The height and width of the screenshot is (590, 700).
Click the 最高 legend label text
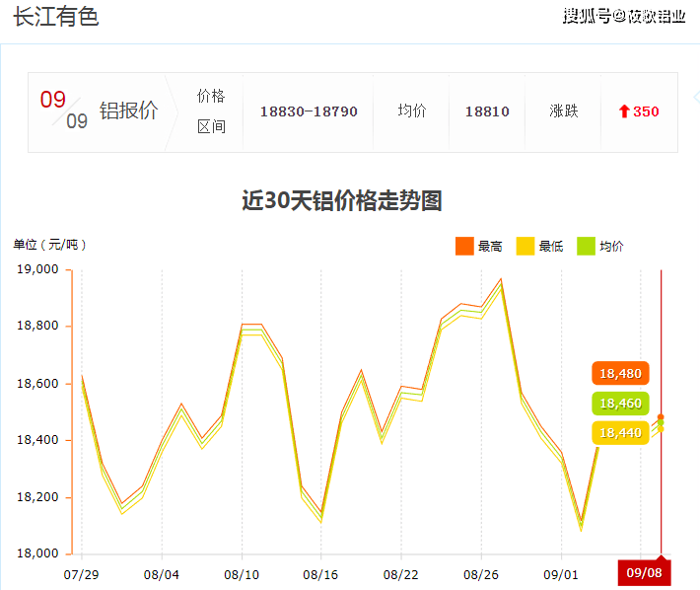(x=490, y=247)
